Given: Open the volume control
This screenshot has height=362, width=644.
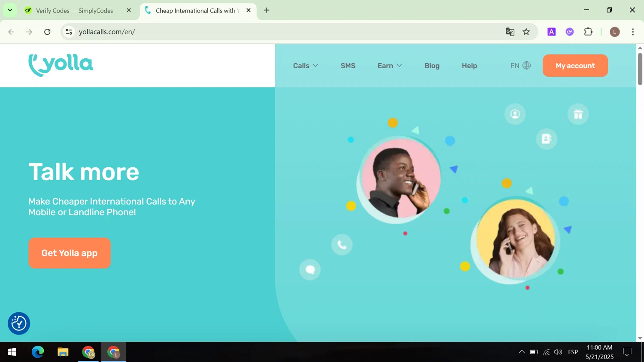Looking at the screenshot, I should (x=558, y=352).
